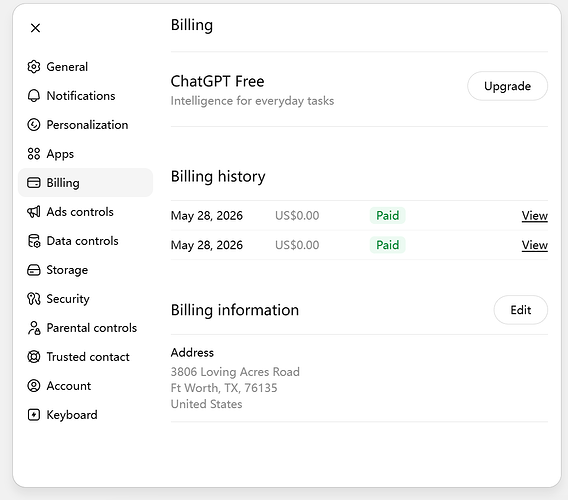
Task: Go to Notifications settings
Action: tap(85, 96)
